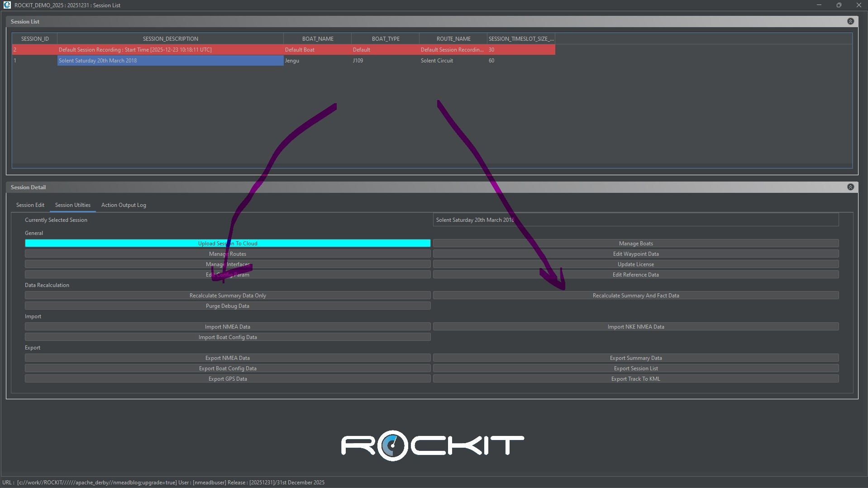Sort by SESSION_DESCRIPTION column header

pyautogui.click(x=170, y=39)
